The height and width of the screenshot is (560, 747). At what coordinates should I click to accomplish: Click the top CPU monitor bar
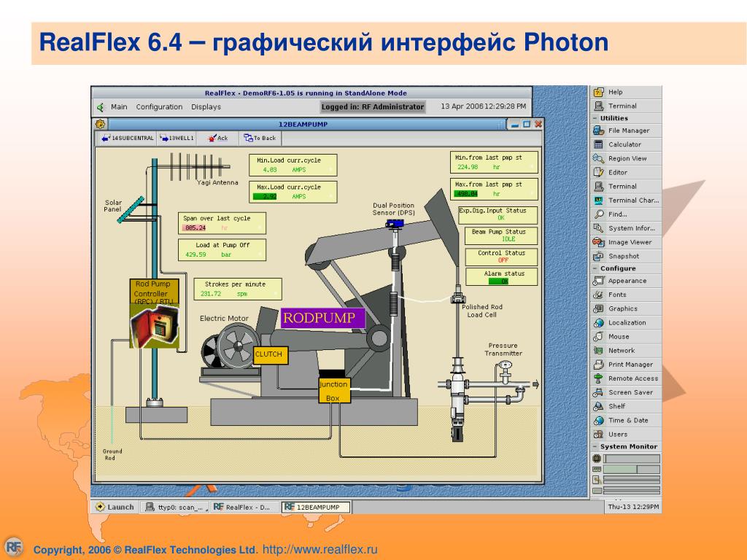pyautogui.click(x=631, y=459)
